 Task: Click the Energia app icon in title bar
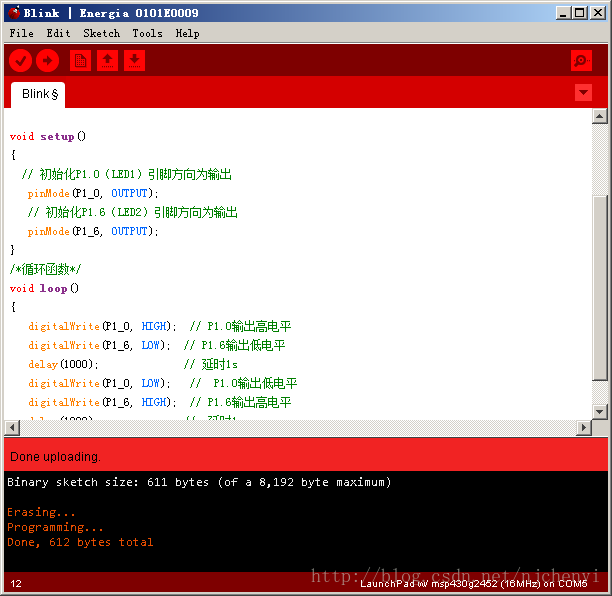(x=12, y=13)
